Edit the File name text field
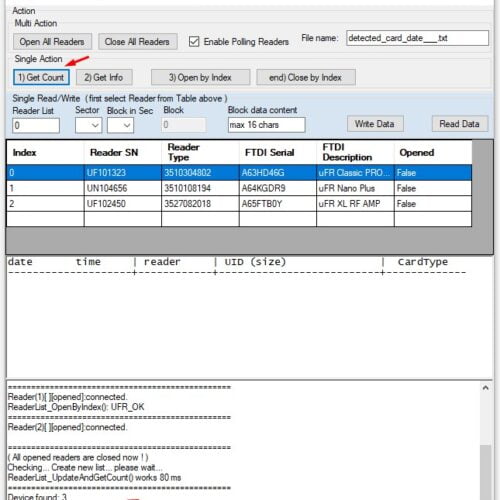The height and width of the screenshot is (500, 500). (x=417, y=38)
